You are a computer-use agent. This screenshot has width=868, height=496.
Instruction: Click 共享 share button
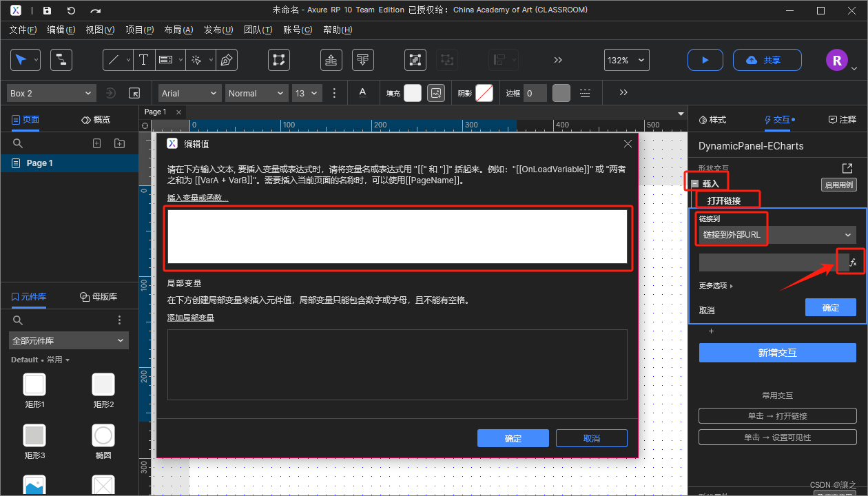(767, 60)
